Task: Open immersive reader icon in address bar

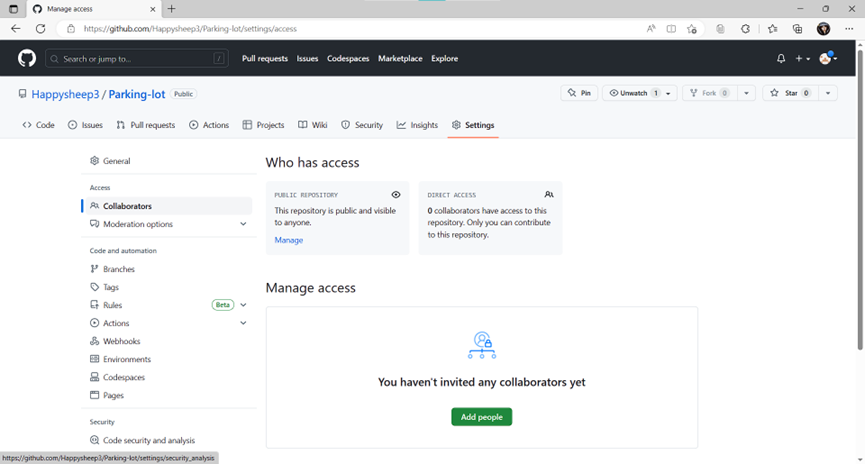Action: [x=671, y=29]
